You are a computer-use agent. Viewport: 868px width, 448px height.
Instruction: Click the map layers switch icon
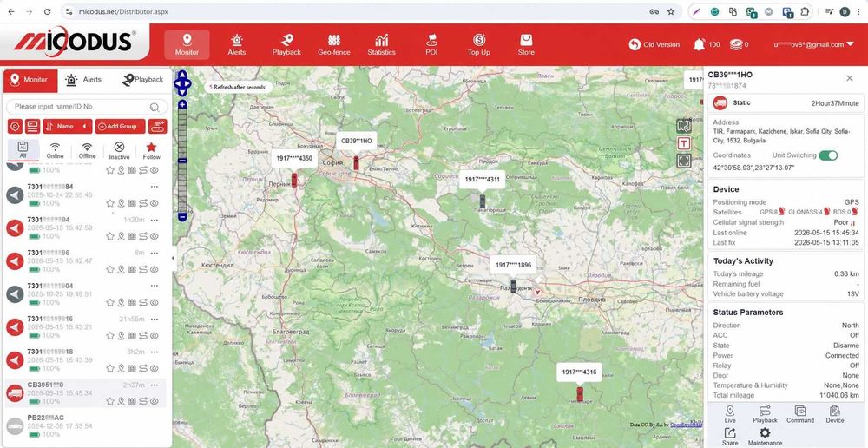(x=684, y=126)
